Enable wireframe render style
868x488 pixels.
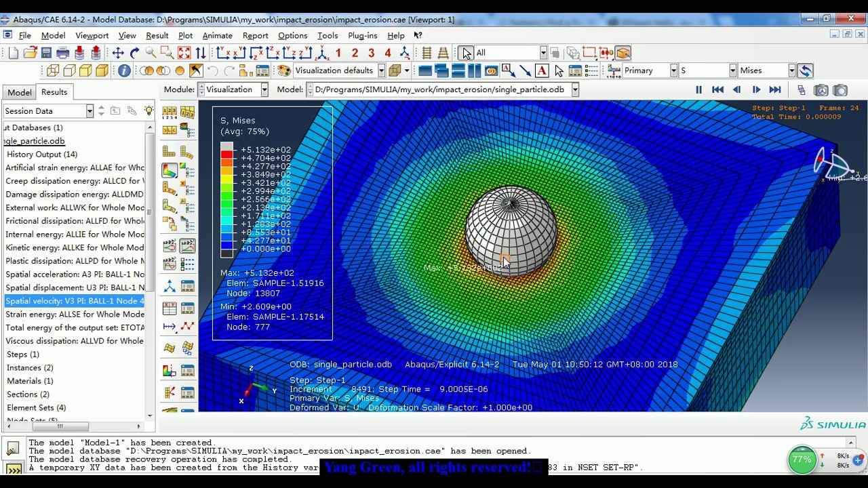click(53, 70)
